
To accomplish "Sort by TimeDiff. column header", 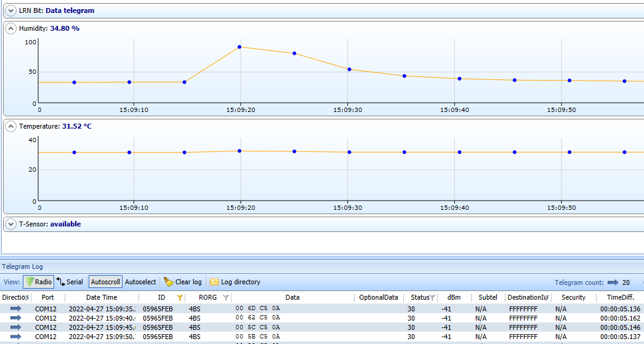I will pyautogui.click(x=620, y=298).
